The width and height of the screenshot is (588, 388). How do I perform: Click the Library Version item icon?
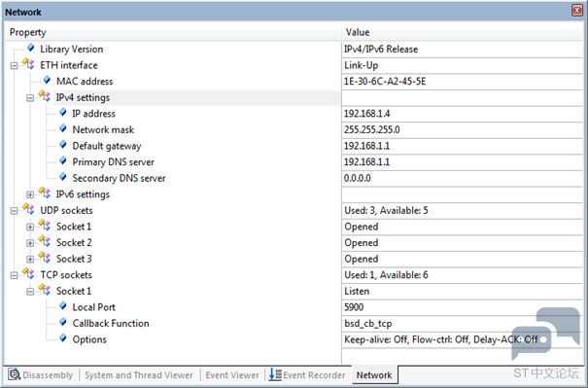pyautogui.click(x=31, y=48)
